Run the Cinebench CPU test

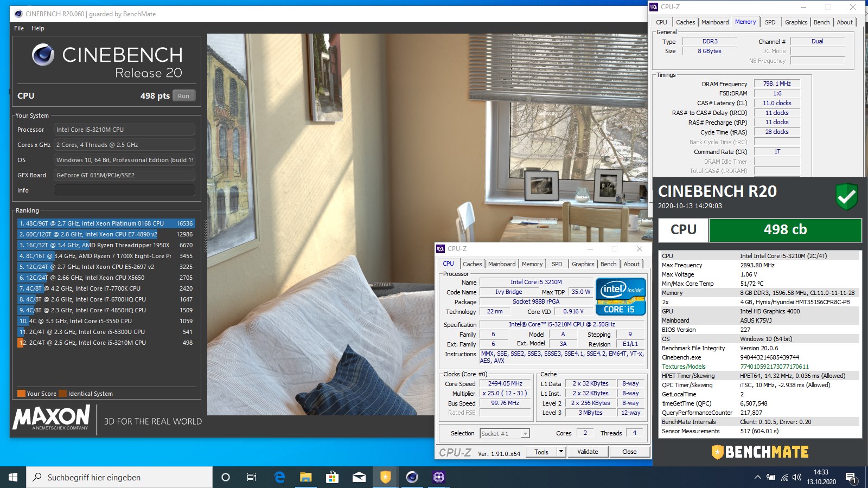coord(184,96)
